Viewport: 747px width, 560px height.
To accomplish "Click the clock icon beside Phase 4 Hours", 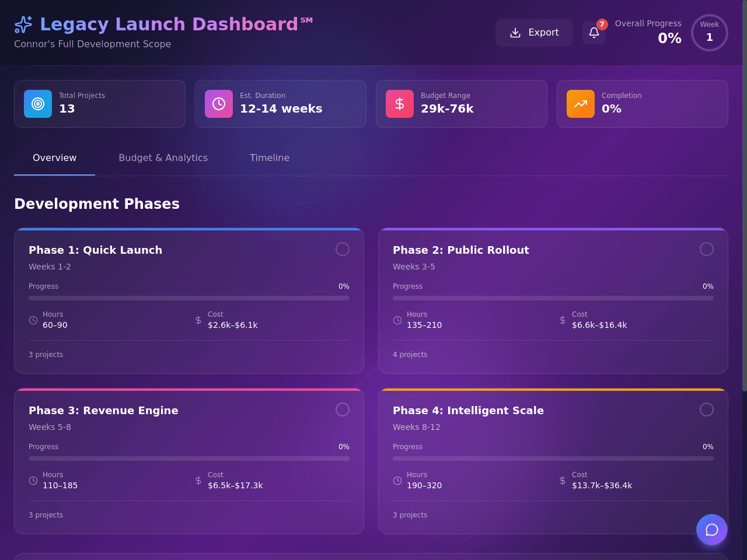I will [397, 481].
